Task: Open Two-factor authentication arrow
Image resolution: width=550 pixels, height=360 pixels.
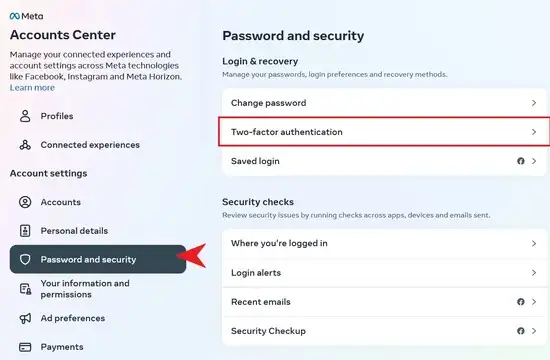Action: click(534, 132)
